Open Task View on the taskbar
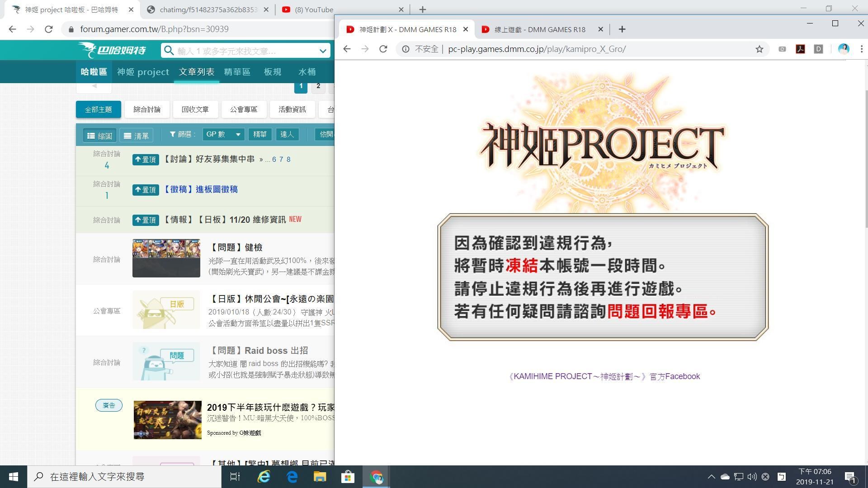 (x=235, y=477)
